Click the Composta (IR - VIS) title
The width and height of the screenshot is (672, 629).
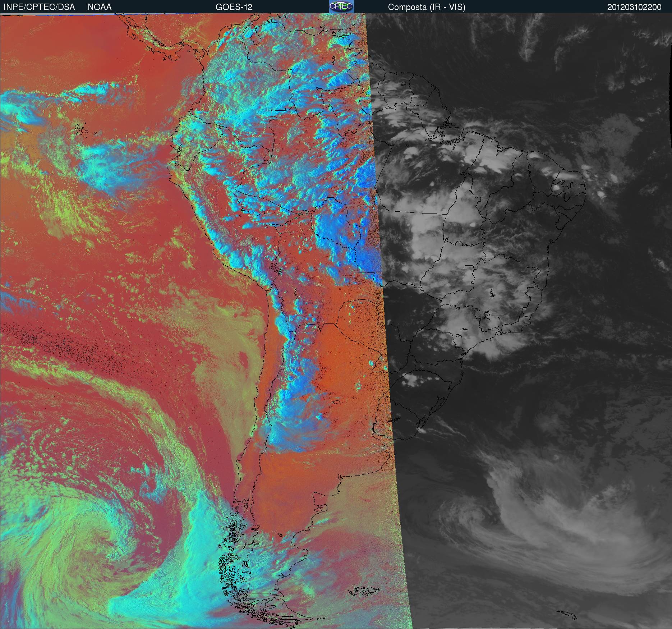coord(427,7)
